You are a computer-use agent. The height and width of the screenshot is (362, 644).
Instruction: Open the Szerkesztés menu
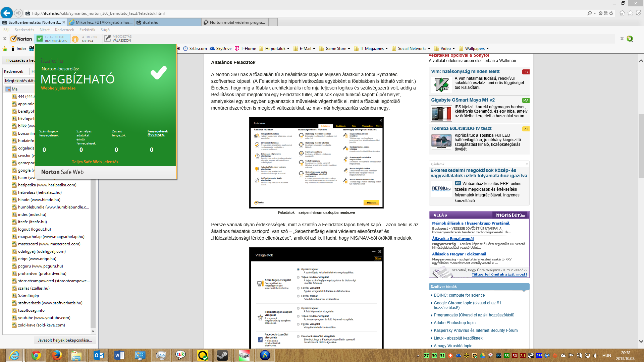tap(24, 30)
